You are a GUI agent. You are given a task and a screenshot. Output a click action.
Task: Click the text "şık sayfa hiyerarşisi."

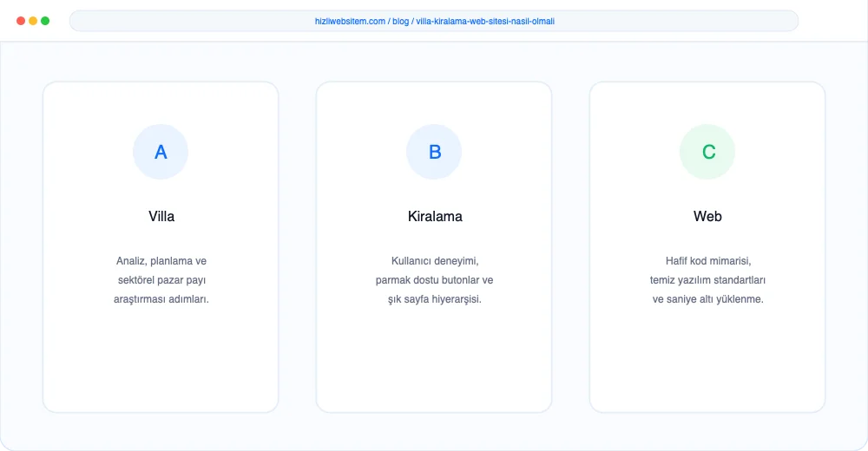[x=435, y=299]
